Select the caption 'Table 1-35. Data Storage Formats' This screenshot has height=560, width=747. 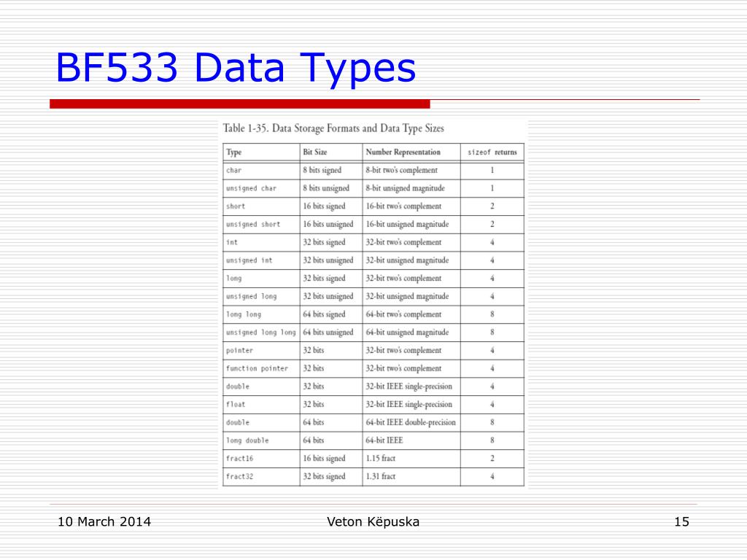tap(333, 128)
